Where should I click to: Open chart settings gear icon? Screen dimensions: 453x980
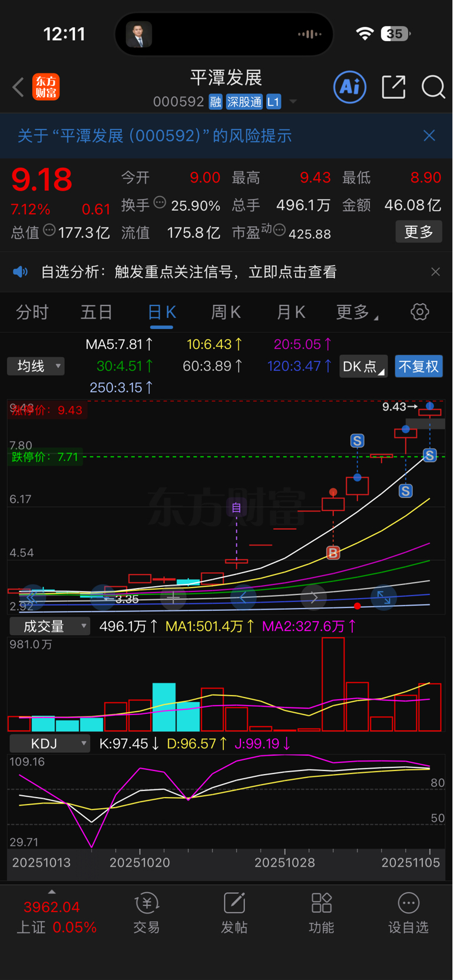point(420,312)
